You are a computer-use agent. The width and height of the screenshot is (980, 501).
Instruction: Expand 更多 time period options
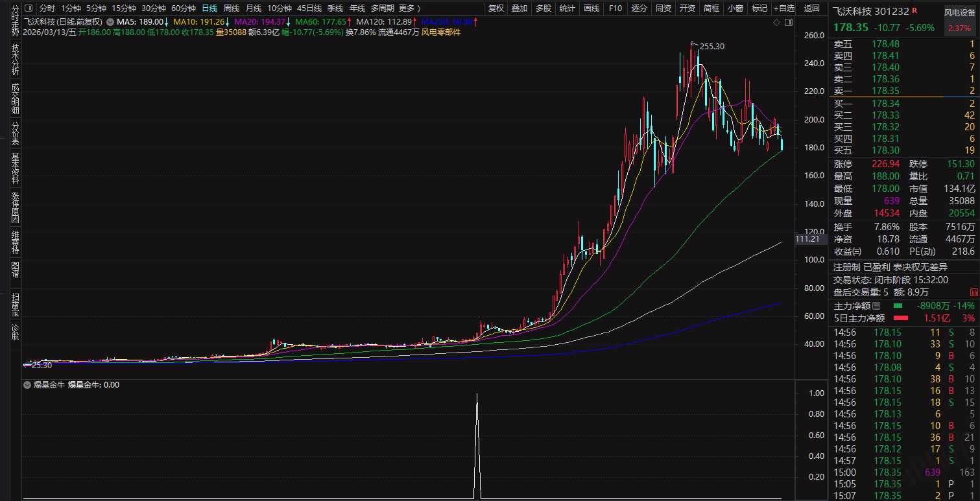pyautogui.click(x=409, y=8)
